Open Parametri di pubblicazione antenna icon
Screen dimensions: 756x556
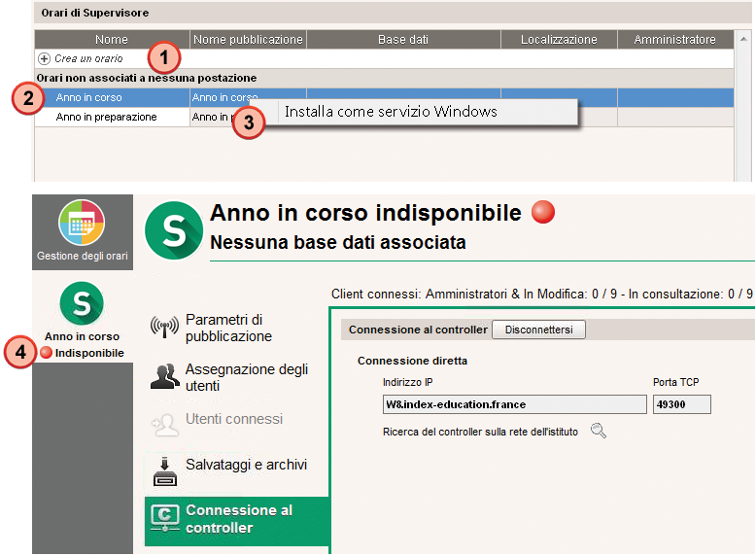(164, 327)
